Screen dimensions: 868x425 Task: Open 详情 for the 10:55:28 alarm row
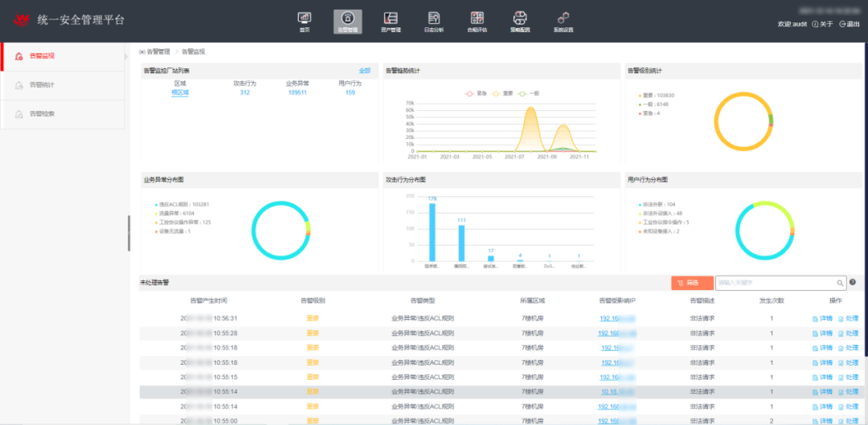point(822,333)
